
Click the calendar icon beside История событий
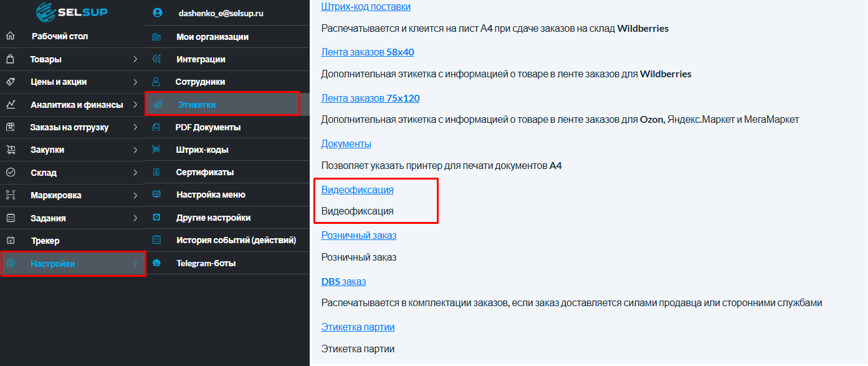tap(156, 240)
